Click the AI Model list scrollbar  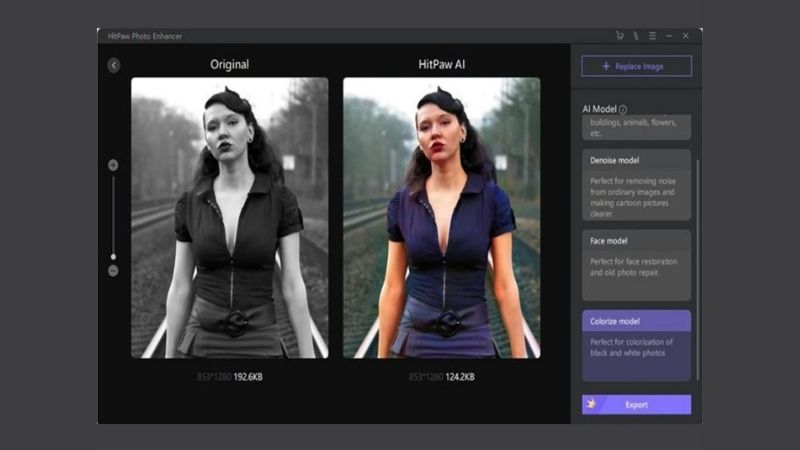697,269
